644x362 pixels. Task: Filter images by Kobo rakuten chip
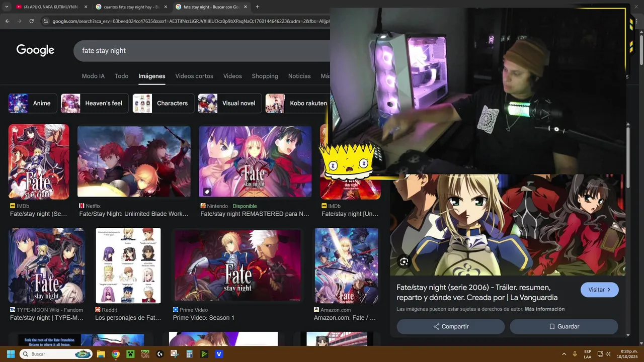(298, 103)
